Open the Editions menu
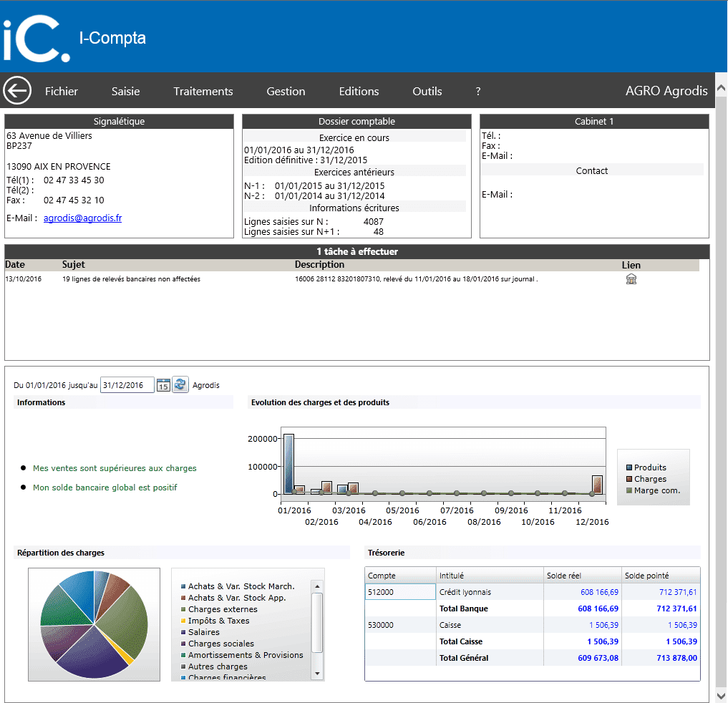The height and width of the screenshot is (703, 728). click(359, 92)
